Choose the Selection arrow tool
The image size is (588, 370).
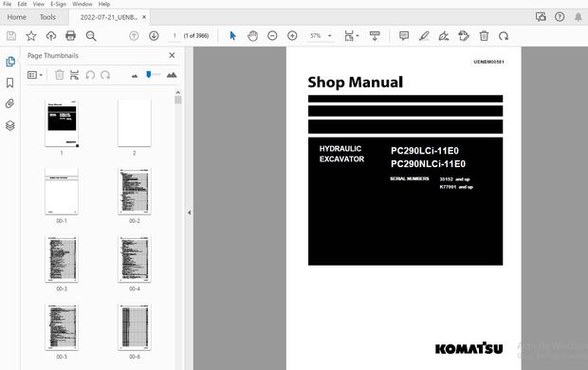point(233,36)
